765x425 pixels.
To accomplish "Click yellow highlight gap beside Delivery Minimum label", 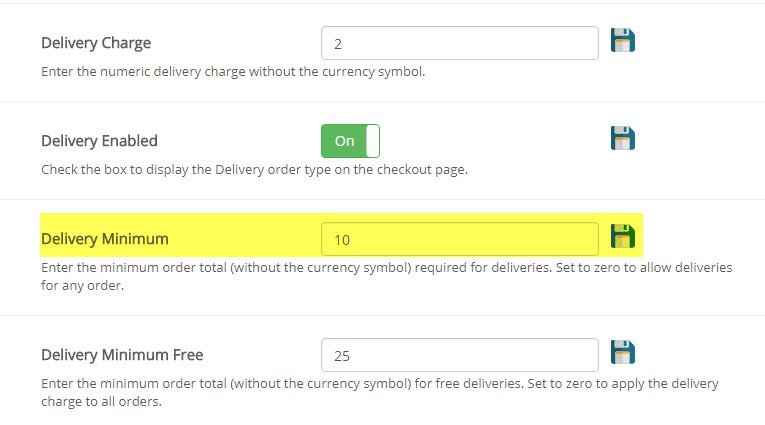I will click(245, 239).
